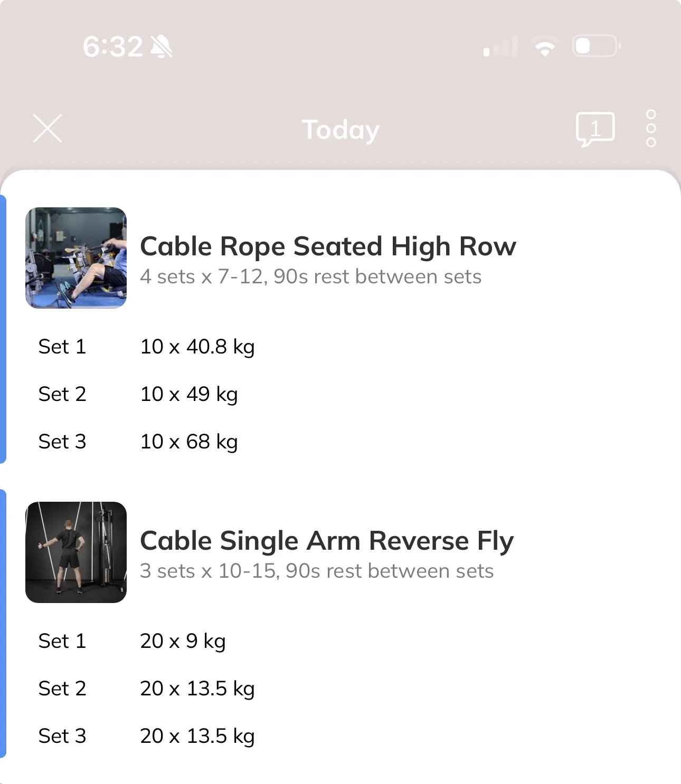Viewport: 681px width, 784px height.
Task: Tap the battery indicator icon
Action: [597, 46]
